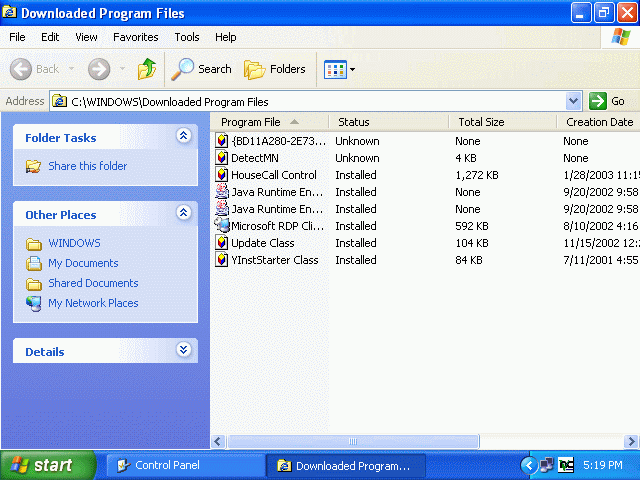Collapse the Other Places panel
The width and height of the screenshot is (640, 480).
point(184,213)
